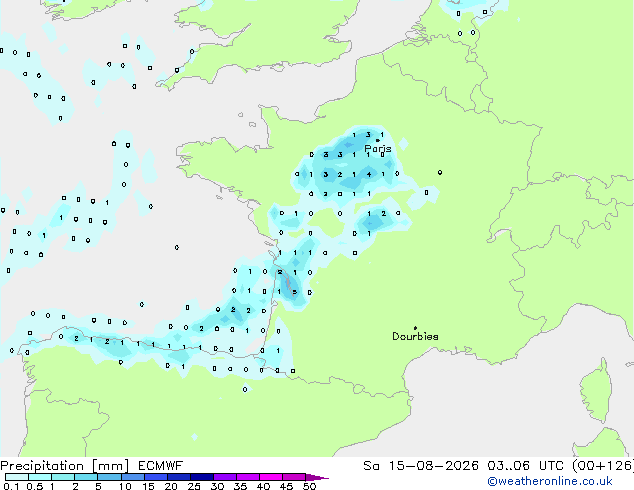Click the weatheronline.co.uk copyright link
This screenshot has height=490, width=634.
click(x=549, y=481)
